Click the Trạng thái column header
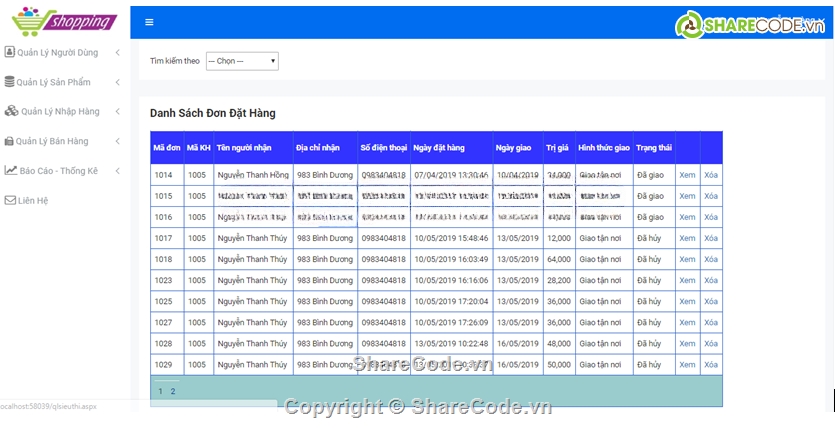 (x=653, y=148)
